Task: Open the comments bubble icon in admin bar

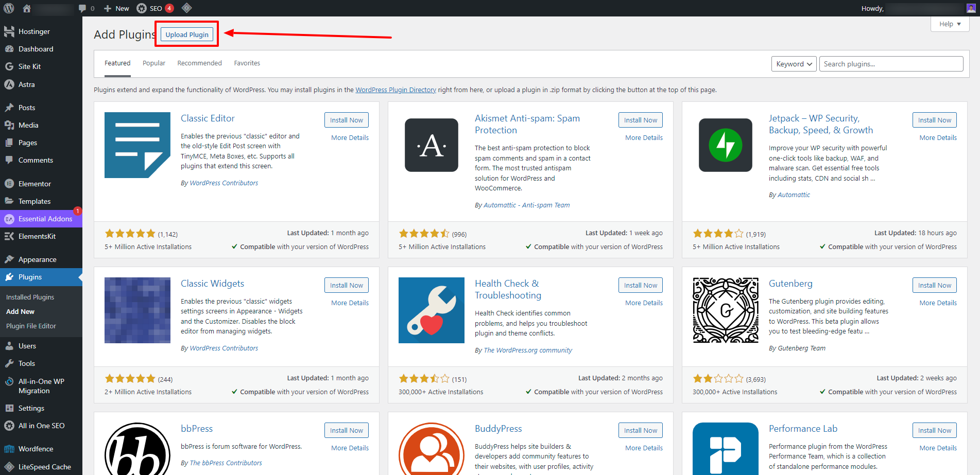Action: (82, 8)
